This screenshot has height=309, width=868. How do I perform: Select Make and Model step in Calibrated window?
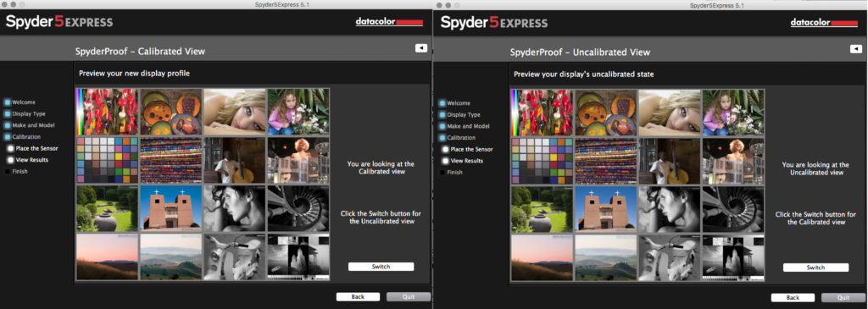coord(29,125)
